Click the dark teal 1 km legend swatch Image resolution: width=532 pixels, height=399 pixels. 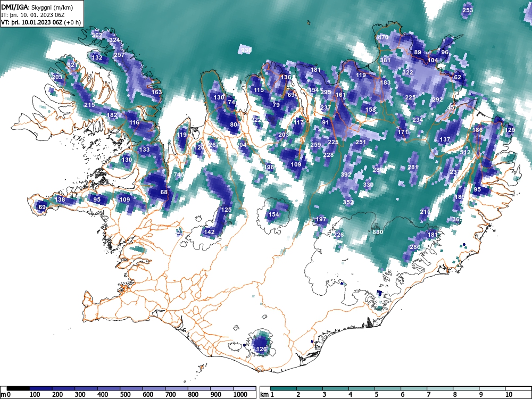point(284,388)
